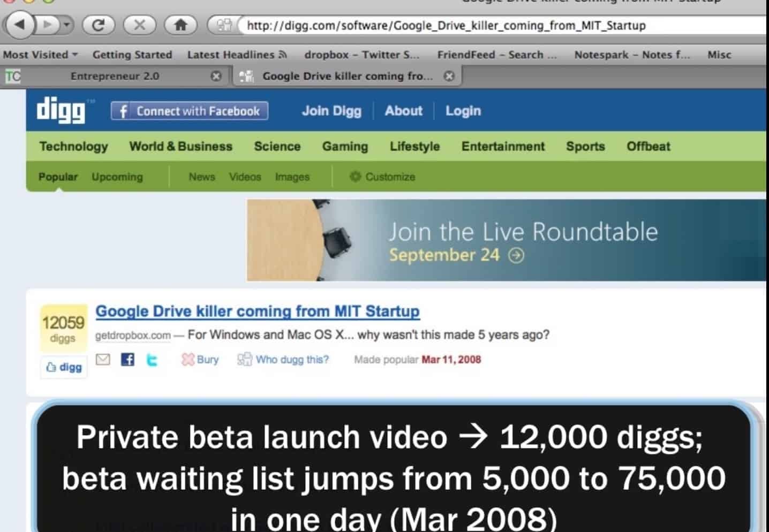Open the Most Visited bookmarks dropdown
This screenshot has height=532, width=769.
[x=39, y=54]
